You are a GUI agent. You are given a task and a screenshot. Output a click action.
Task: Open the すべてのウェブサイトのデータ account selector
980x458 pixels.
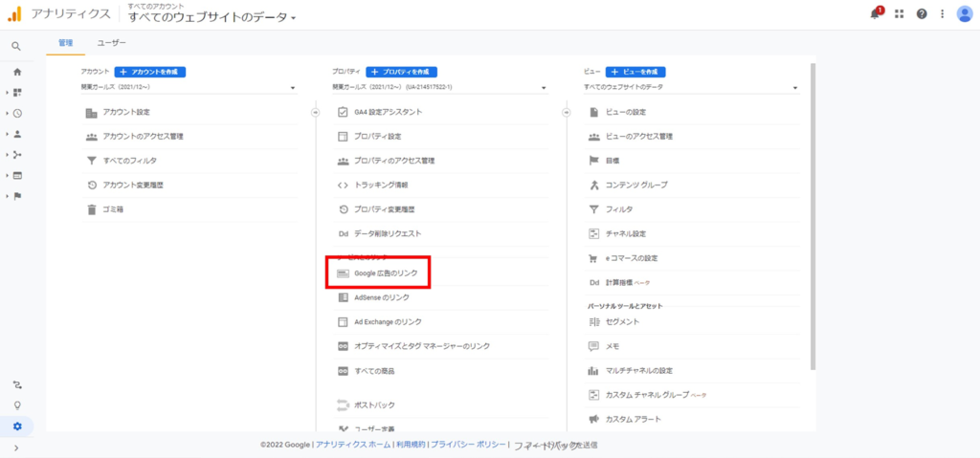pyautogui.click(x=212, y=17)
